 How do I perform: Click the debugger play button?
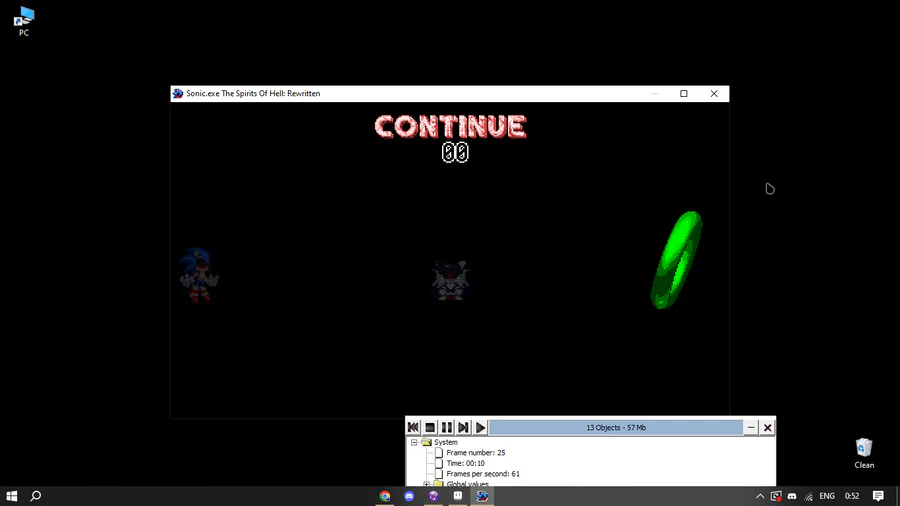[480, 427]
